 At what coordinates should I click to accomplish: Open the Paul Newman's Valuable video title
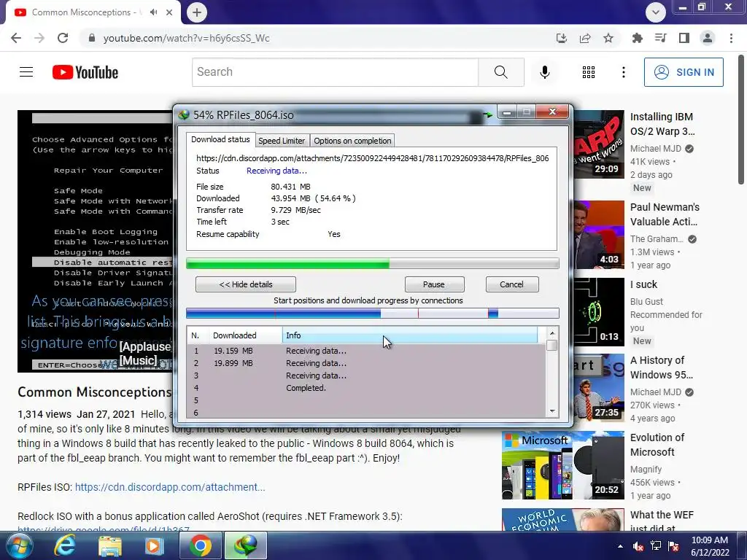click(665, 214)
